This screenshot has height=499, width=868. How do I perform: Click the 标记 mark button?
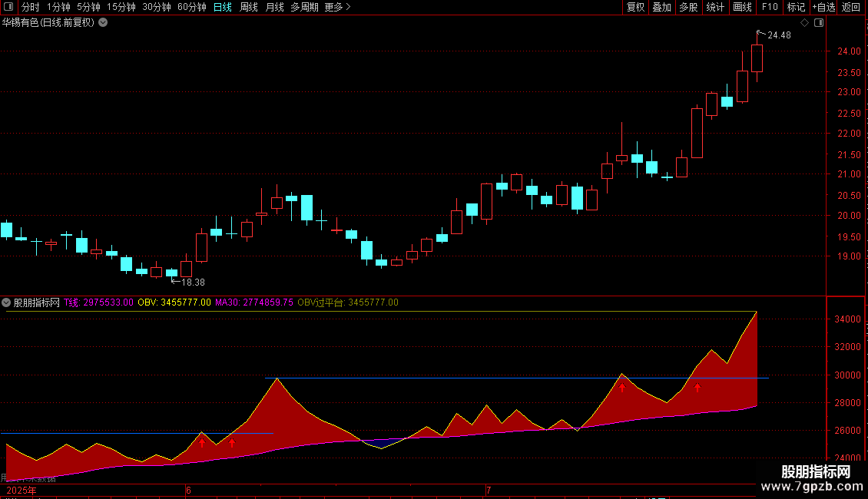click(x=796, y=7)
